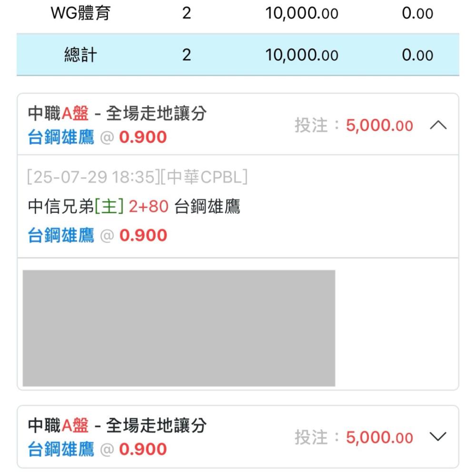Click the 0.900 odds in expanded details
Screen dimensions: 476x476
143,235
